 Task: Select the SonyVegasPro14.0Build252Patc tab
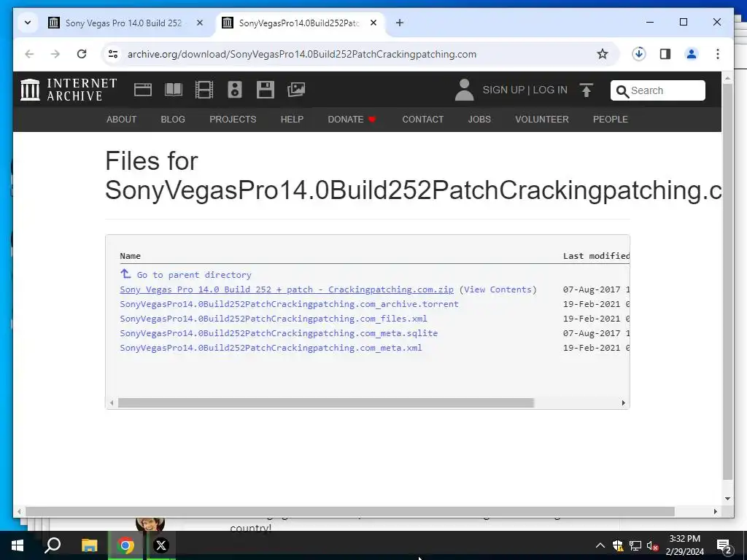tap(299, 23)
